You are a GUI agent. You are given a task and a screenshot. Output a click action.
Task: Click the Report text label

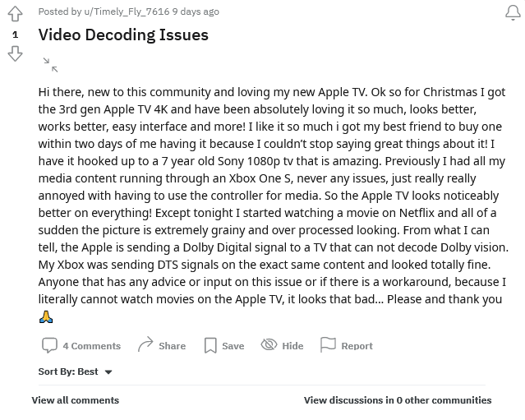pyautogui.click(x=357, y=346)
